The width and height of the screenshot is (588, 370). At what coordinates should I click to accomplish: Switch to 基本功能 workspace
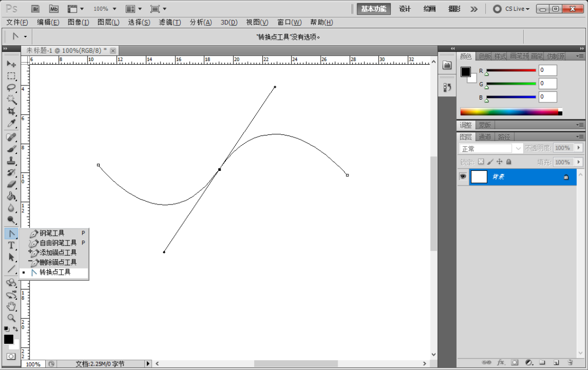[373, 9]
